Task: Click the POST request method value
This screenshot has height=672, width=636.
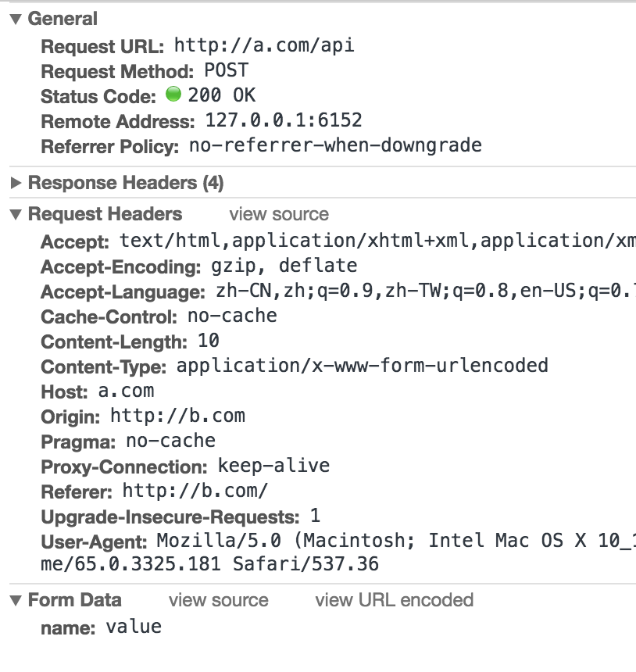Action: pos(227,70)
